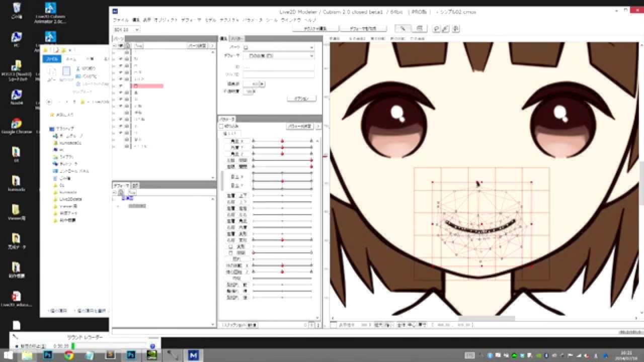Open Google Chrome from the taskbar
Image resolution: width=644 pixels, height=362 pixels.
click(69, 355)
